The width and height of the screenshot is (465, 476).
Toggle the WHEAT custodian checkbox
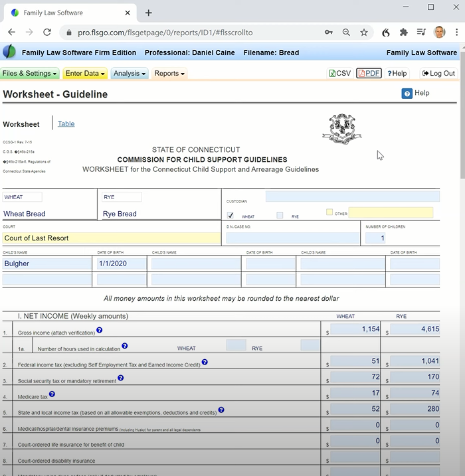click(x=231, y=216)
